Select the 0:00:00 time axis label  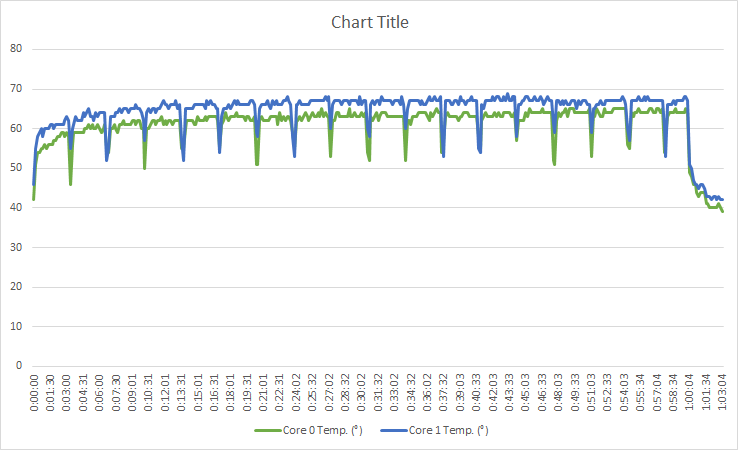[x=34, y=395]
